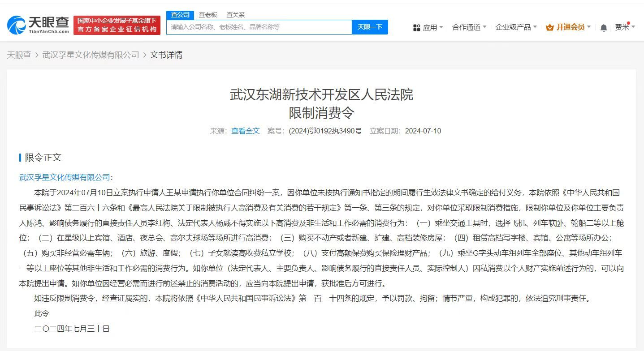Viewport: 644px width, 351px height.
Task: Click 武汉孚星文化传媒有限公司 link in order text
Action: pyautogui.click(x=65, y=177)
